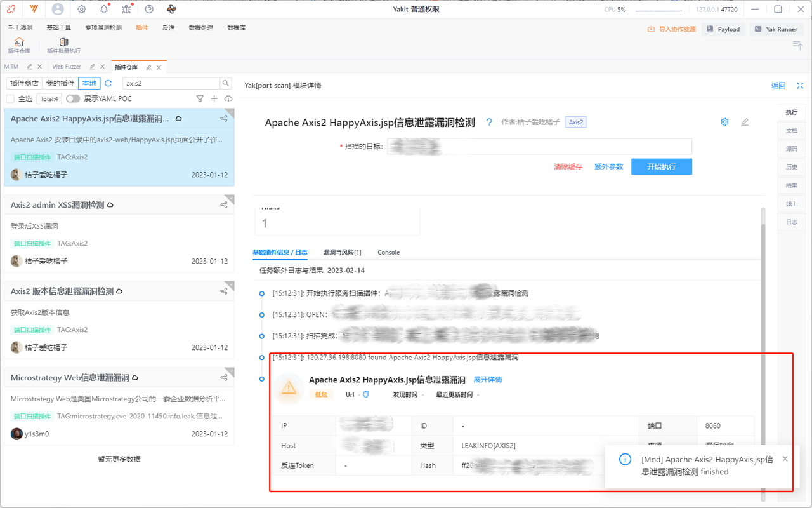Image resolution: width=812 pixels, height=508 pixels.
Task: Click the red broken-link icon in title bar
Action: [11, 10]
